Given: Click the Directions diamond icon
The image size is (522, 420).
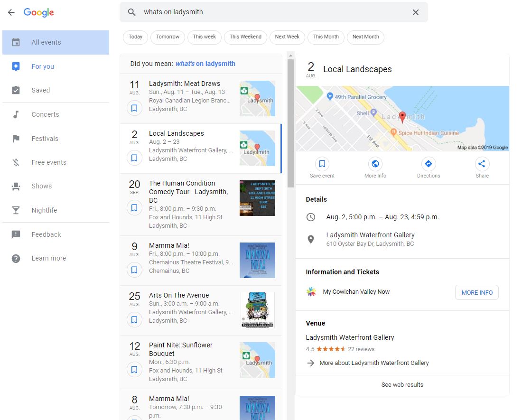Looking at the screenshot, I should click(x=429, y=164).
